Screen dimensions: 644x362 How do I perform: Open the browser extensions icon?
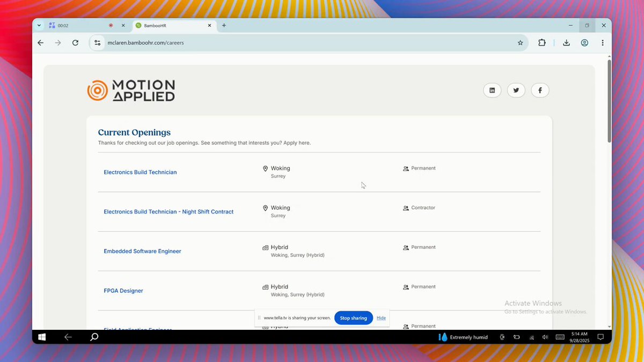542,43
